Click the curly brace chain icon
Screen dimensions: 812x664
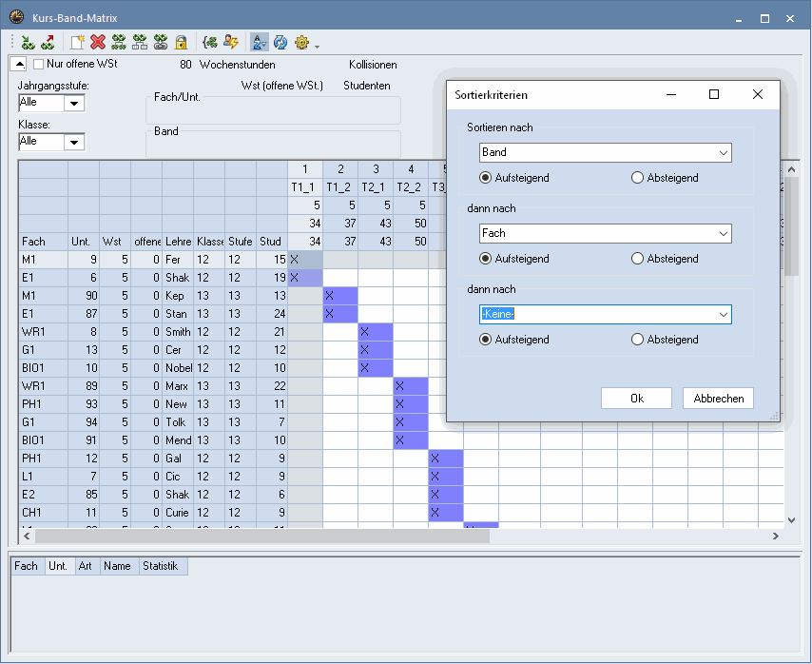coord(210,43)
